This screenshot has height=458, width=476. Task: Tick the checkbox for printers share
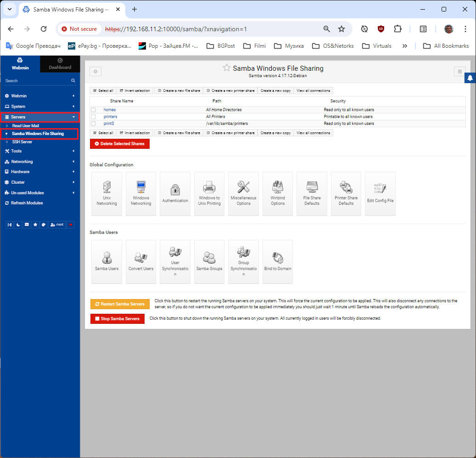pos(94,117)
